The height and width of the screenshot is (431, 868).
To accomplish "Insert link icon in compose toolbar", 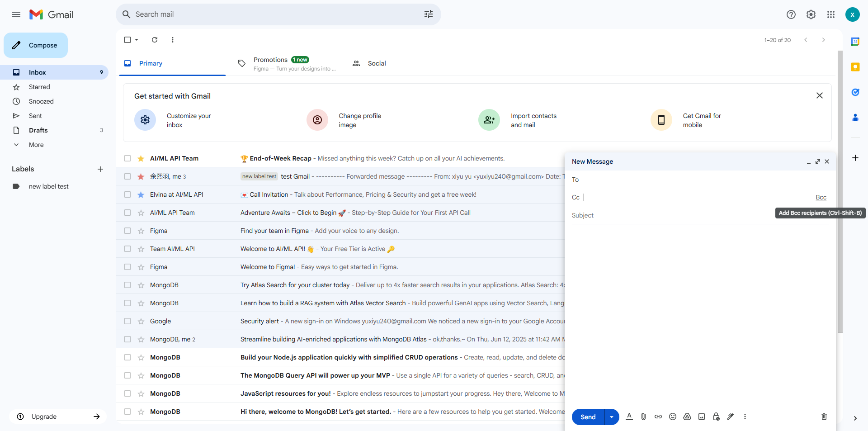I will point(658,417).
